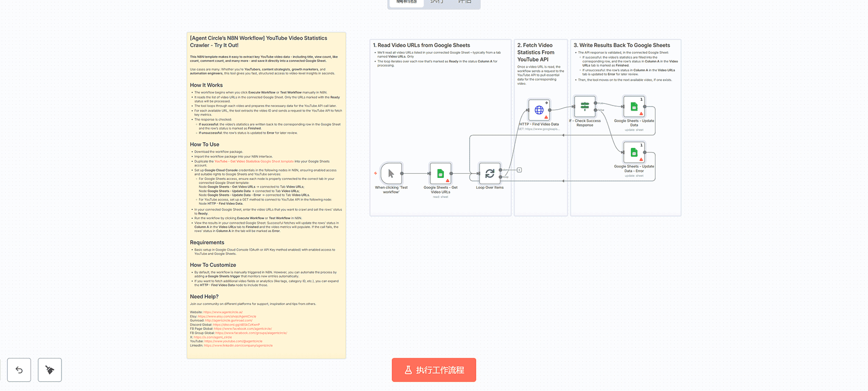The width and height of the screenshot is (868, 391).
Task: Follow the YouTube @agentcircle link
Action: point(233,341)
